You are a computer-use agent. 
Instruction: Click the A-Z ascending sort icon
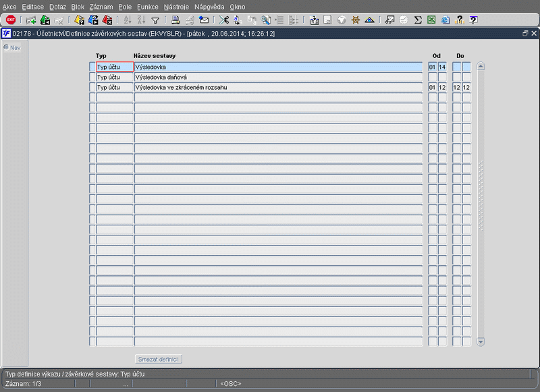point(128,20)
